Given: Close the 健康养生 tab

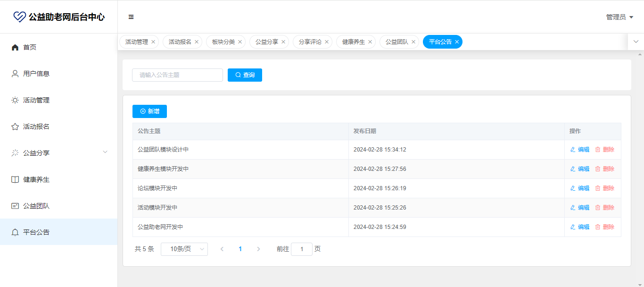Looking at the screenshot, I should 370,42.
